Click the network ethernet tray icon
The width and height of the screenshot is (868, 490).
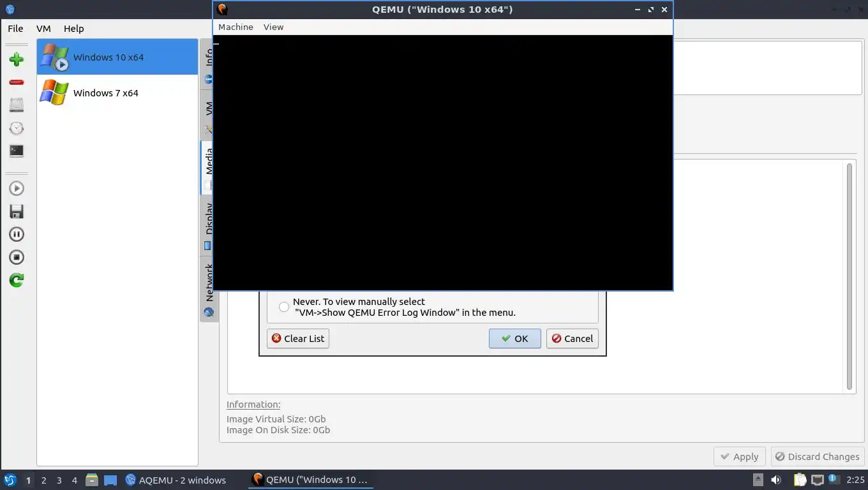pos(818,480)
